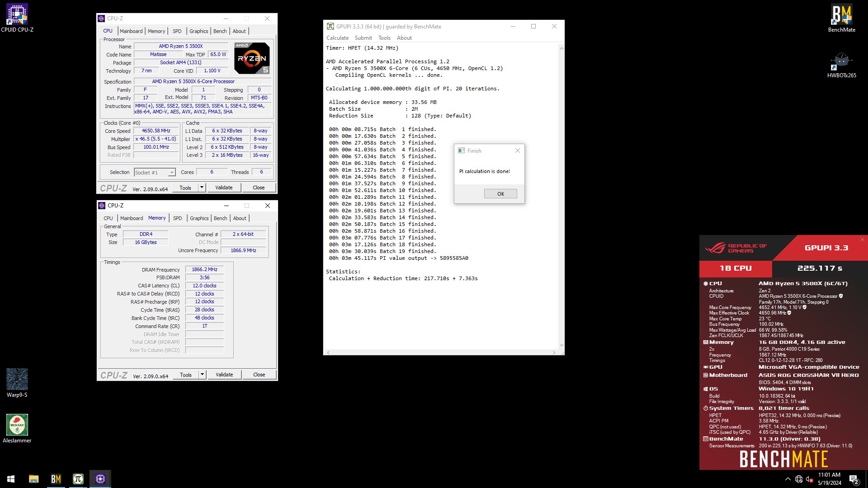This screenshot has width=868, height=488.
Task: Switch to Memory tab in upper CPU-Z
Action: 156,31
